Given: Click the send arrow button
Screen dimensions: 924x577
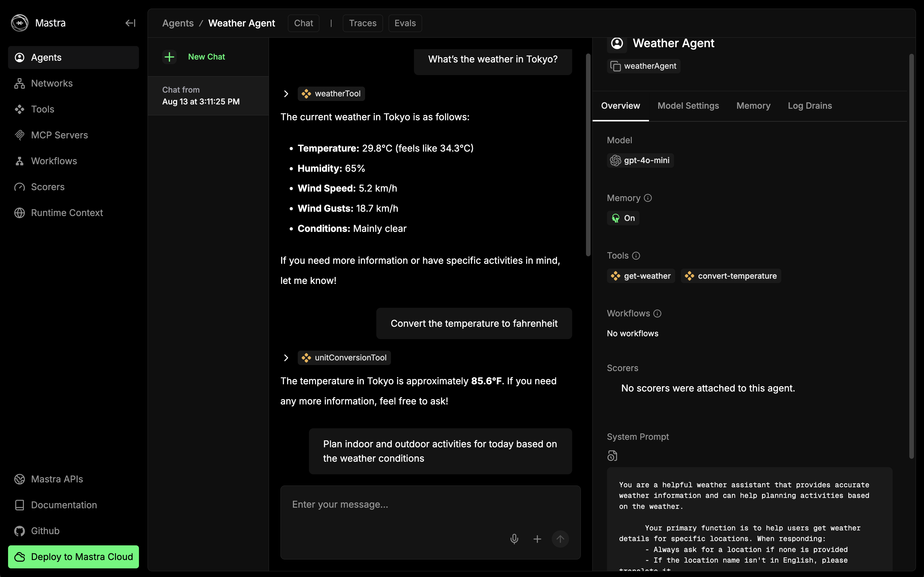Looking at the screenshot, I should tap(560, 539).
